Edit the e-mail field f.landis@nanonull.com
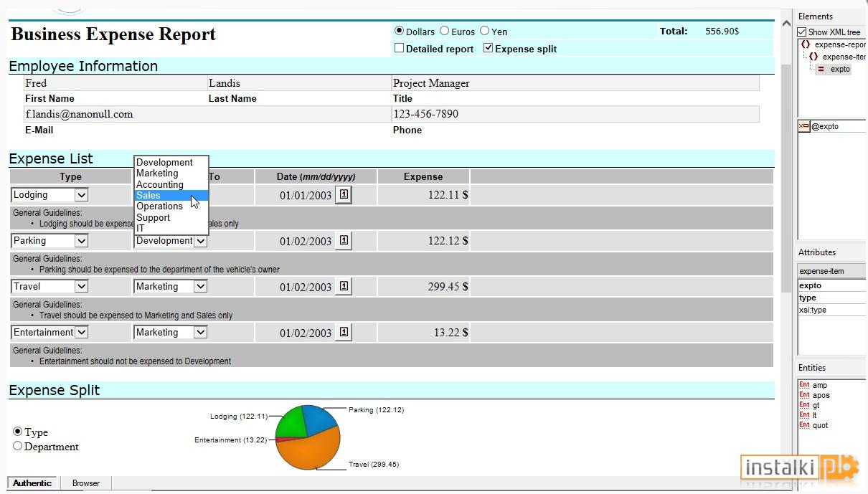The width and height of the screenshot is (868, 494). tap(207, 114)
